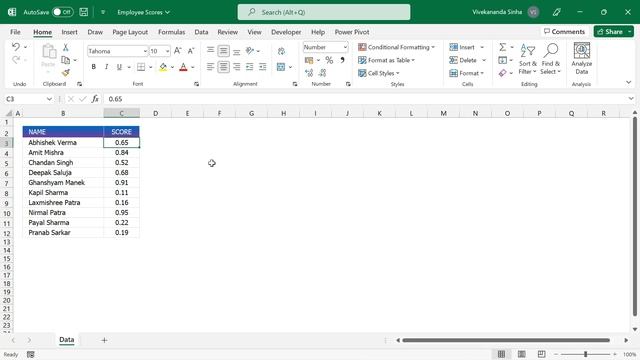Click the horizontal scrollbar
This screenshot has width=640, height=360.
506,340
